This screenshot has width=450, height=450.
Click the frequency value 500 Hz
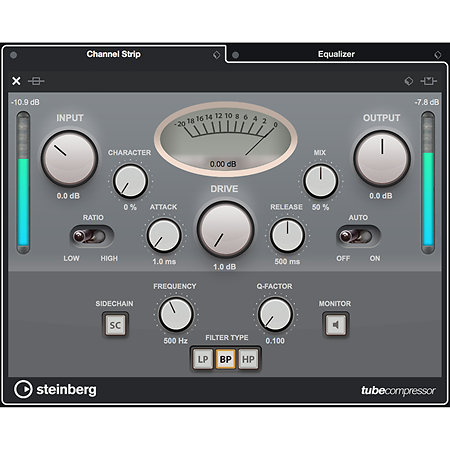pos(175,341)
